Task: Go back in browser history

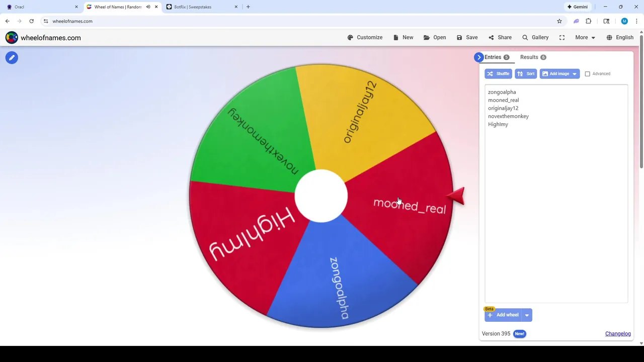Action: tap(7, 21)
